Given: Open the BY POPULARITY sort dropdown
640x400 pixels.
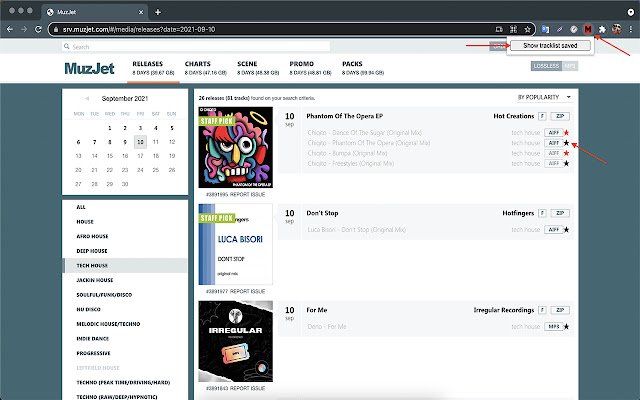Looking at the screenshot, I should [x=544, y=97].
